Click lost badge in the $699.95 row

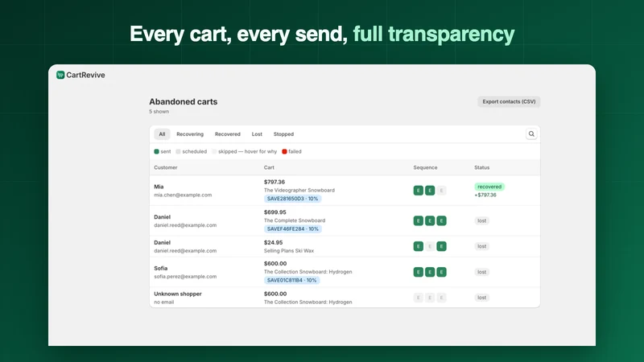[x=481, y=220]
